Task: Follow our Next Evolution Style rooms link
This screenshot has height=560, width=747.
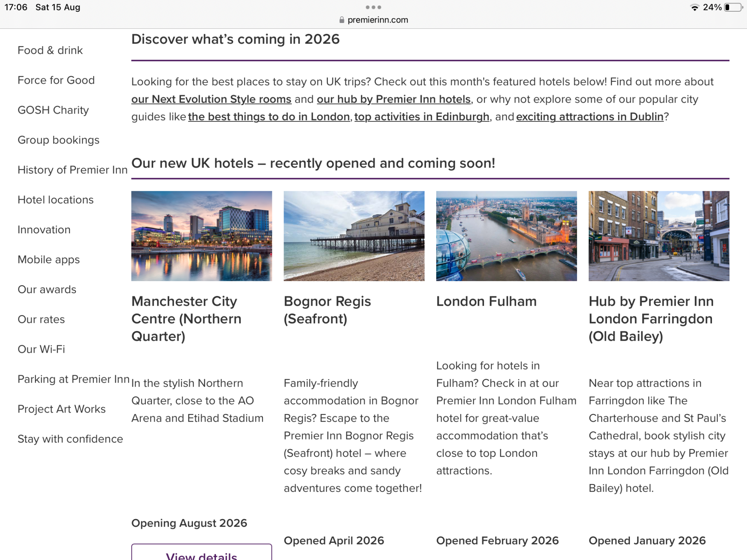Action: coord(211,100)
